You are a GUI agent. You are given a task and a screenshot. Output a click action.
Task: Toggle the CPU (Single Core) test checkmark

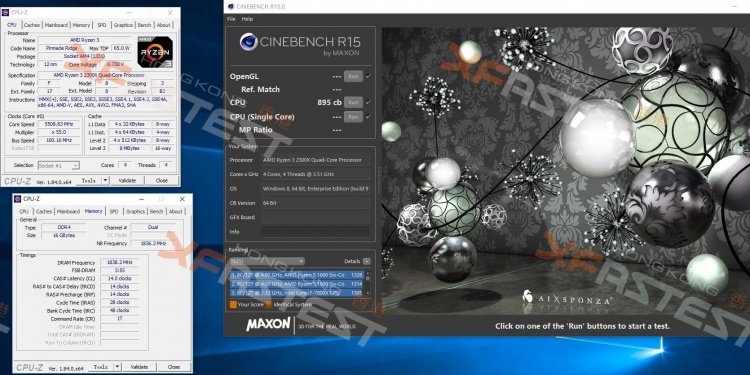point(368,117)
